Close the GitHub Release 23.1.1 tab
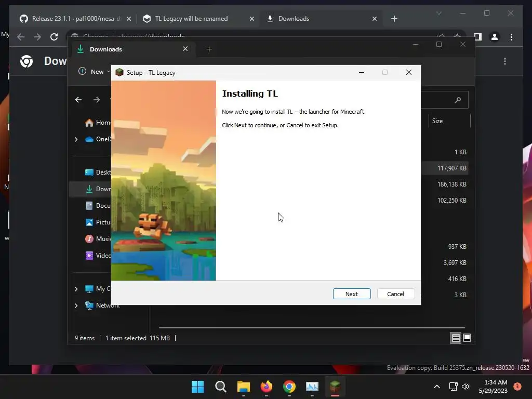 129,19
